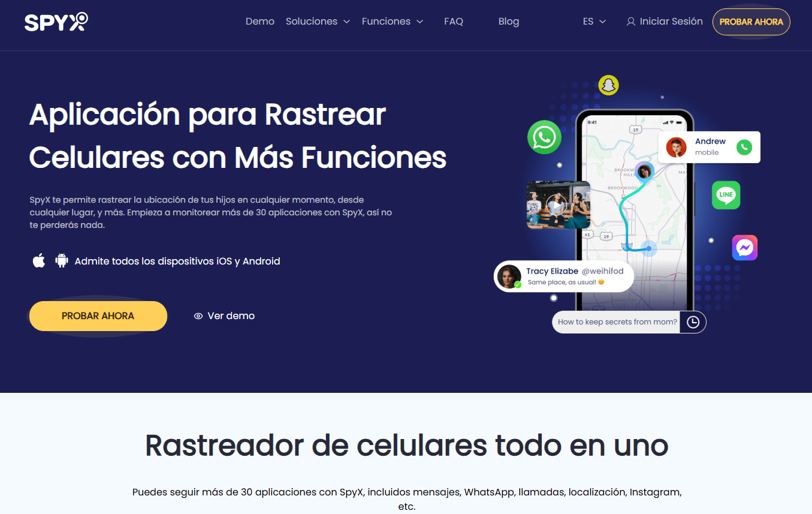The image size is (812, 514).
Task: Click the green call icon beside Andrew
Action: pyautogui.click(x=744, y=147)
